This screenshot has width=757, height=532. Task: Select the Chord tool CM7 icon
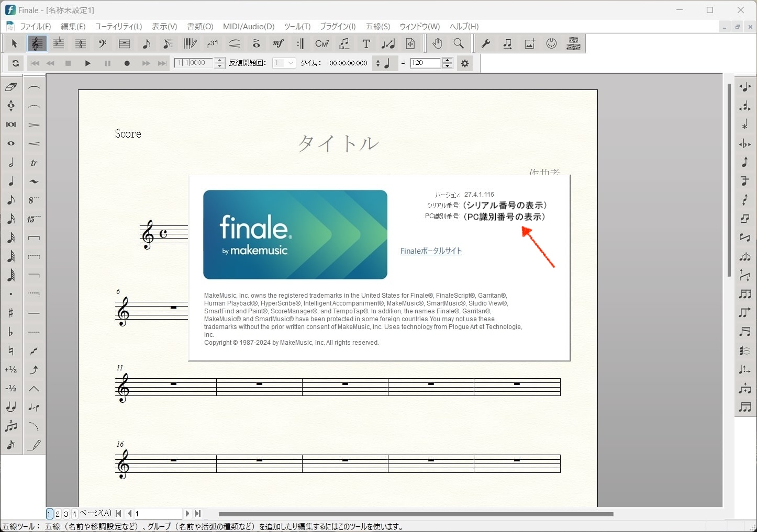coord(322,44)
